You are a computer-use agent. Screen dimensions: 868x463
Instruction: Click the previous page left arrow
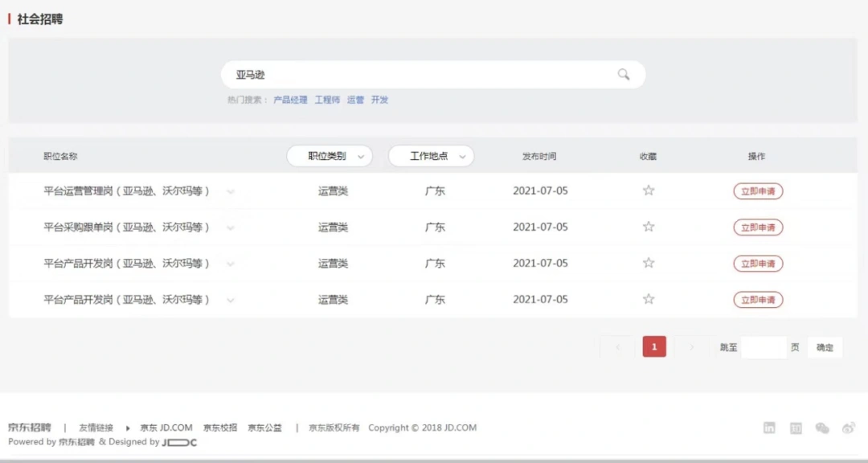coord(616,346)
